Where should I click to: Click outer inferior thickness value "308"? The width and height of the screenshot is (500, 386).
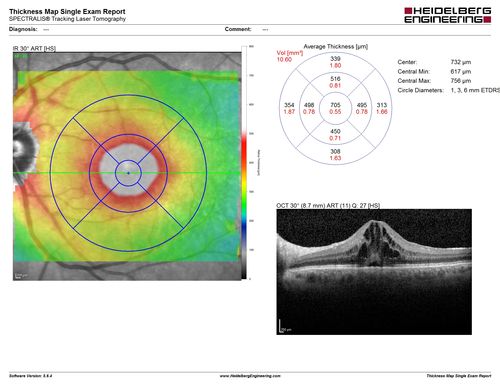335,151
